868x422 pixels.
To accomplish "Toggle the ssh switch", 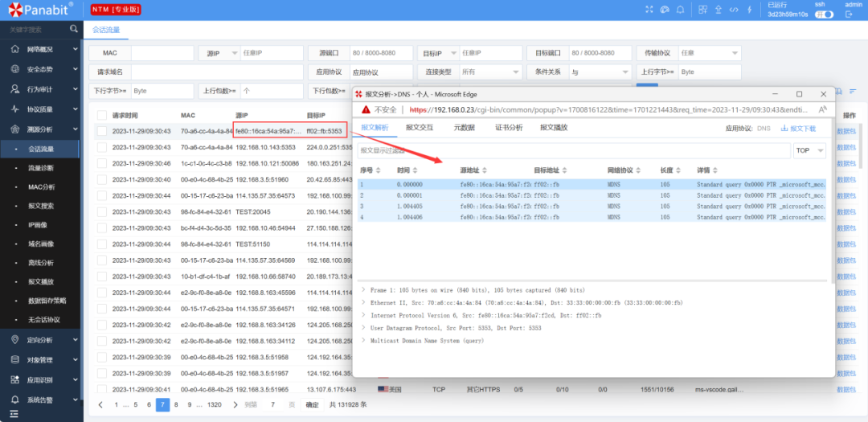I will coord(825,14).
